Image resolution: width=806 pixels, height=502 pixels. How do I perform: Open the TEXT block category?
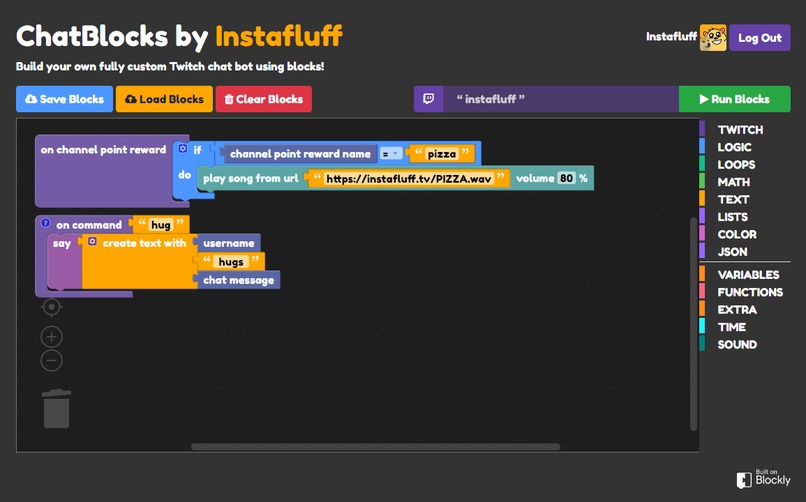tap(734, 199)
